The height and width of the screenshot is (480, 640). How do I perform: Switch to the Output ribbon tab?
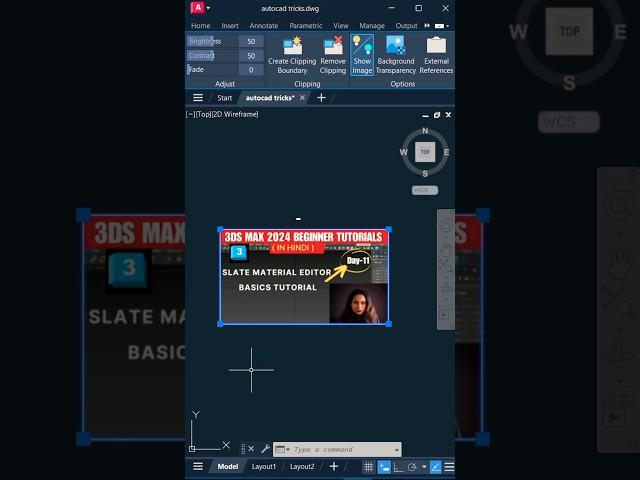pyautogui.click(x=406, y=26)
